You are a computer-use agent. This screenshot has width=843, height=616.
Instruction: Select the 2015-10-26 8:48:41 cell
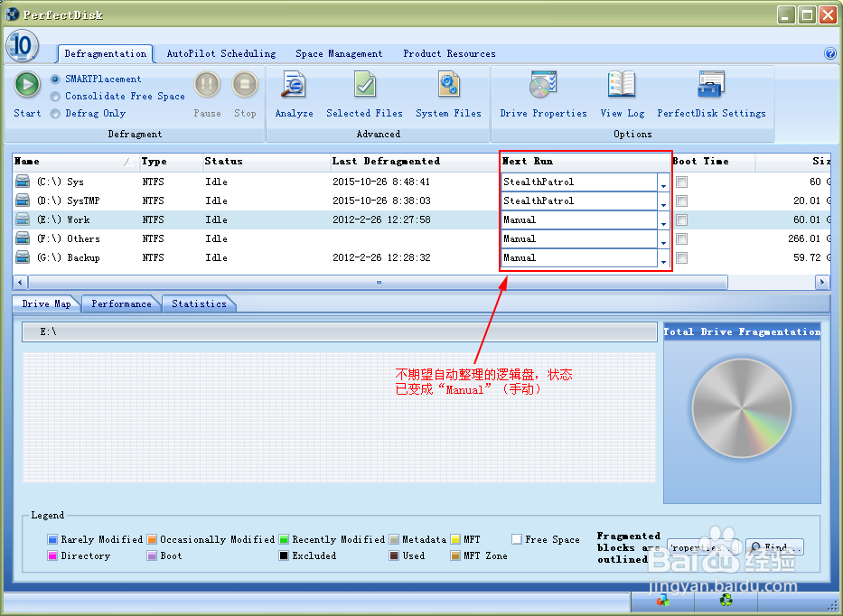[x=381, y=182]
